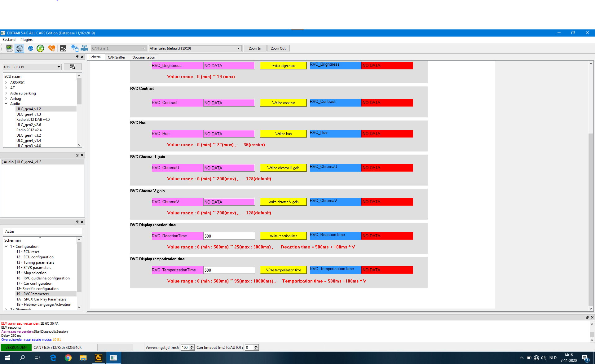Screen dimensions: 595x364
Task: Click the orange heart diagnostic icon
Action: 52,48
